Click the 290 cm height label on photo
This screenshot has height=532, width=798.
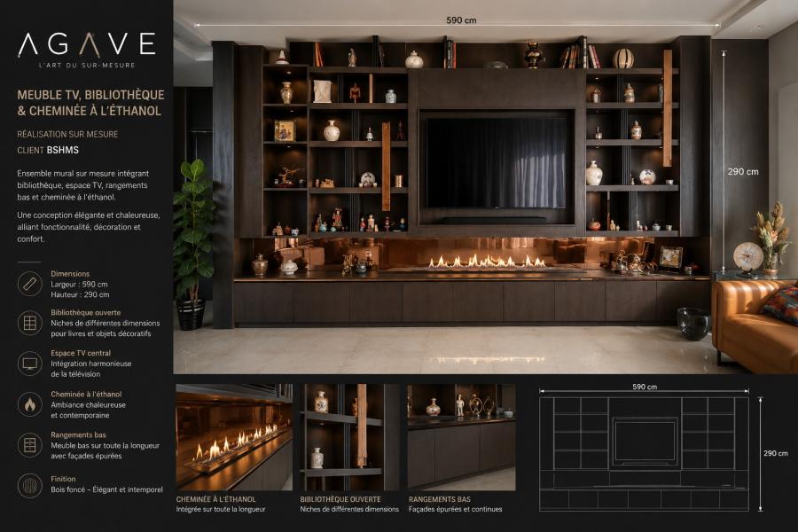tap(742, 172)
